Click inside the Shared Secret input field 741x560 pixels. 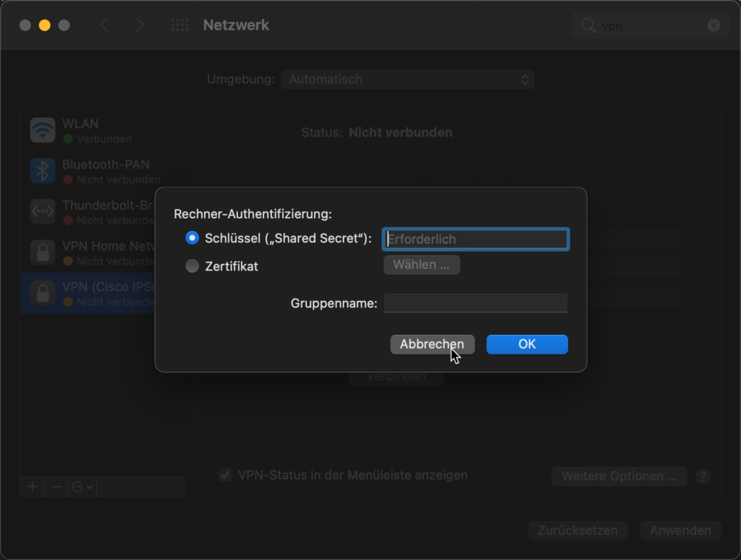pyautogui.click(x=475, y=239)
